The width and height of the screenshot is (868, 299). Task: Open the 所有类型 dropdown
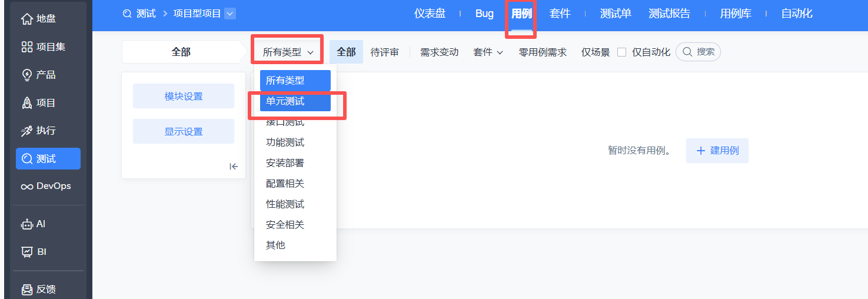pos(288,52)
